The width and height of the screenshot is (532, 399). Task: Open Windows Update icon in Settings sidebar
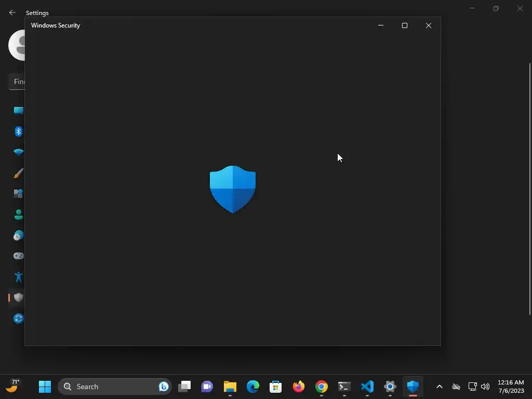point(19,318)
